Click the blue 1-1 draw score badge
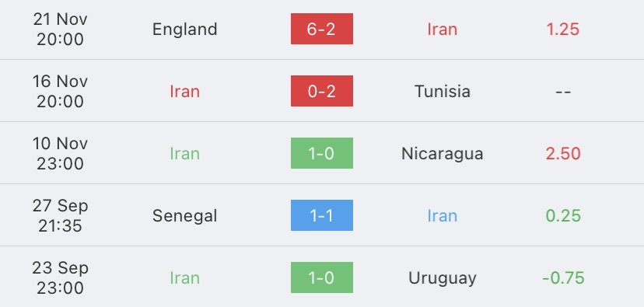The height and width of the screenshot is (307, 644). tap(321, 215)
